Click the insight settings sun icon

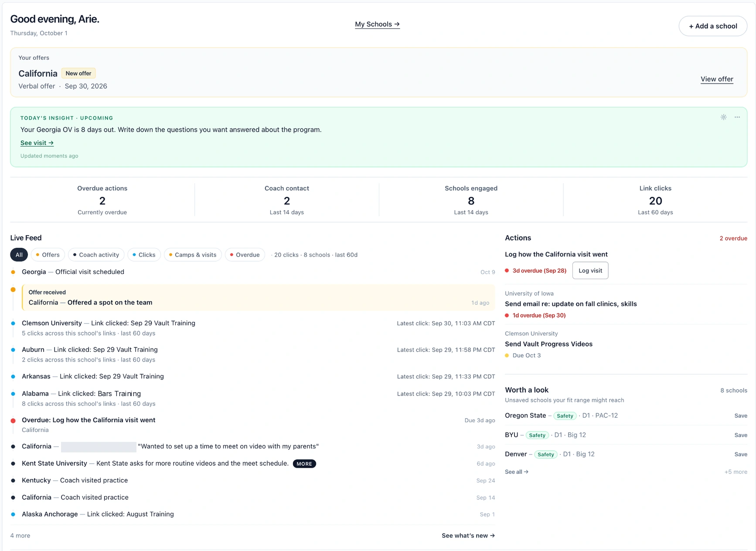pos(723,117)
